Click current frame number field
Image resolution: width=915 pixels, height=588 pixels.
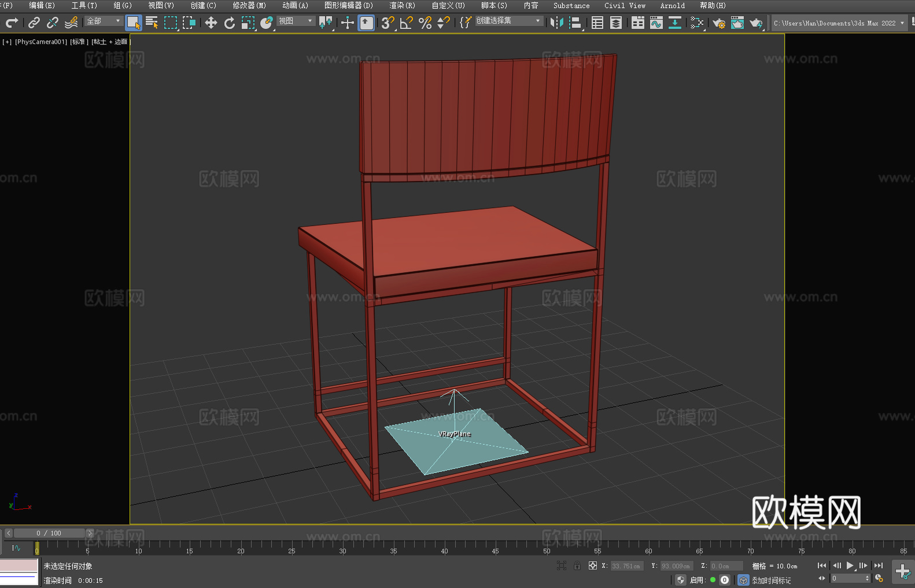851,578
